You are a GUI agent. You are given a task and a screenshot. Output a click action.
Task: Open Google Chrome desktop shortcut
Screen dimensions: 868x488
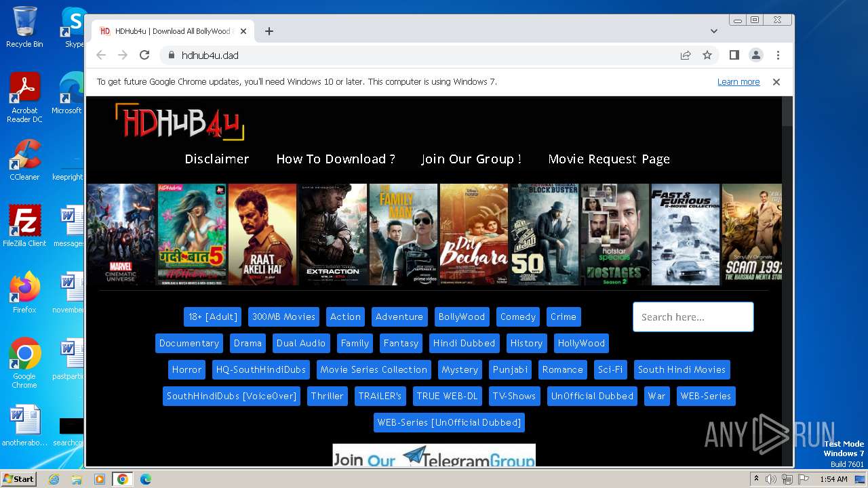pos(24,363)
